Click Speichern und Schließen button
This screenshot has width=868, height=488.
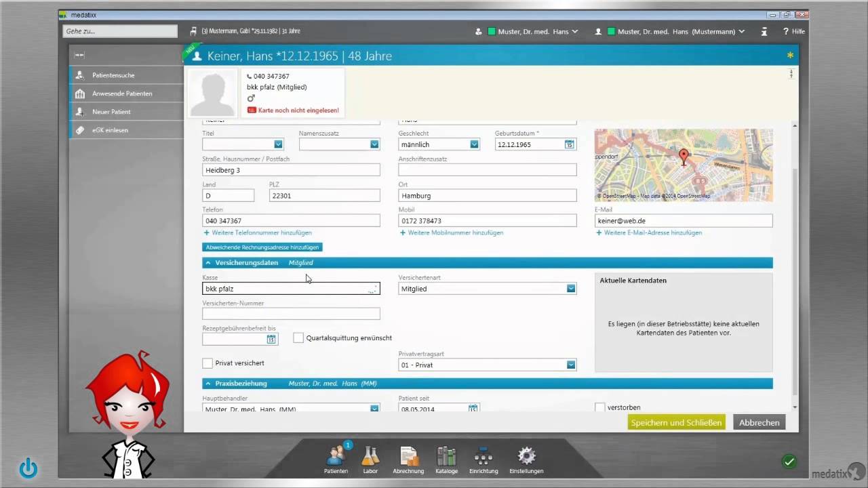point(676,422)
